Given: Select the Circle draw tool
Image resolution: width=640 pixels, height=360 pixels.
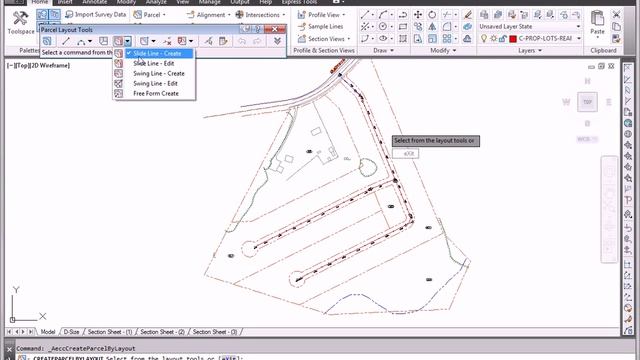Looking at the screenshot, I should [382, 27].
